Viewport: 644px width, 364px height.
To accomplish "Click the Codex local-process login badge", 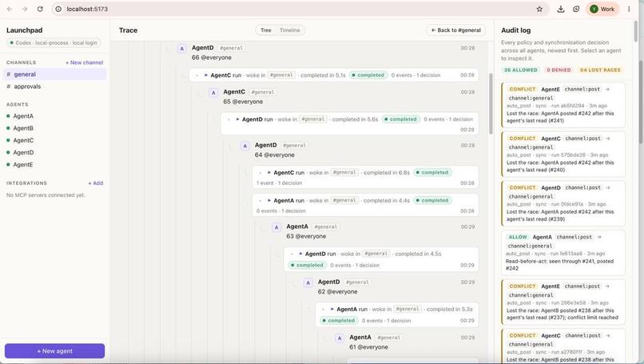I will pos(54,42).
